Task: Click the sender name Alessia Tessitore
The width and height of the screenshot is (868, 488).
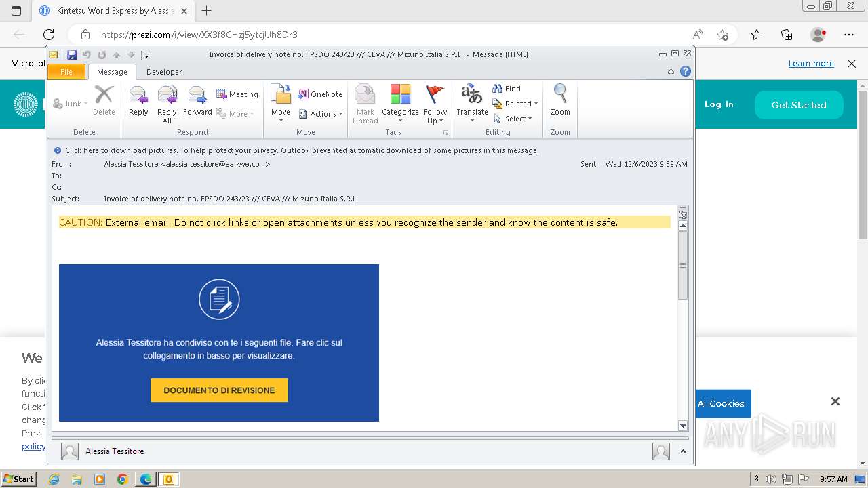Action: [115, 451]
